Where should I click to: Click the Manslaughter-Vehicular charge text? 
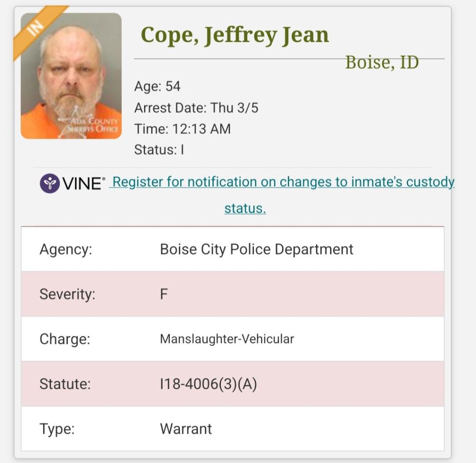point(227,339)
